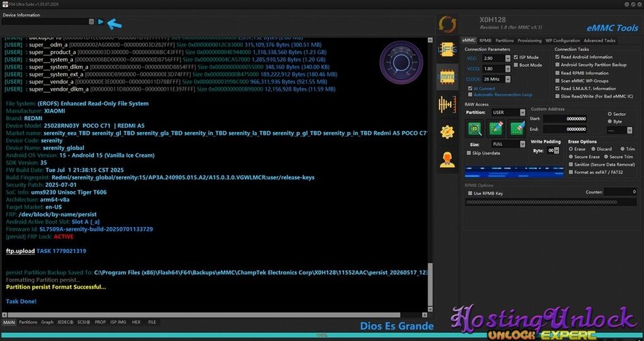Open the VCC voltage dropdown

click(x=508, y=59)
